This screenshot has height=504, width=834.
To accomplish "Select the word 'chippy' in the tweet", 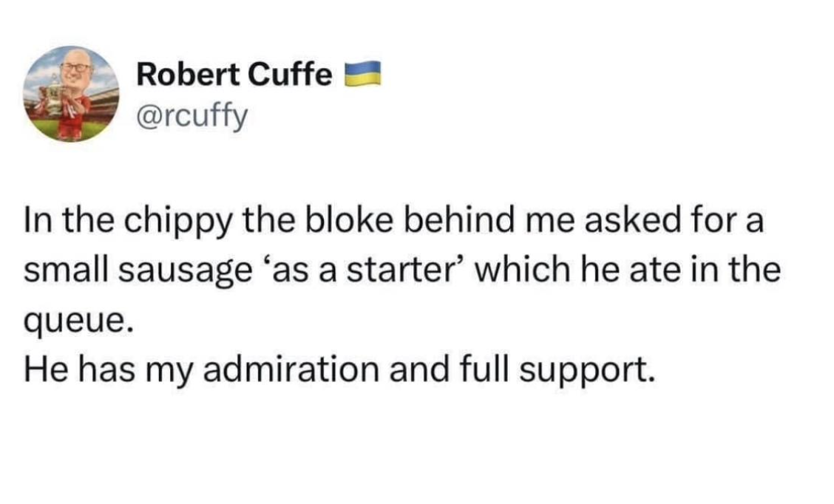I will click(x=179, y=222).
